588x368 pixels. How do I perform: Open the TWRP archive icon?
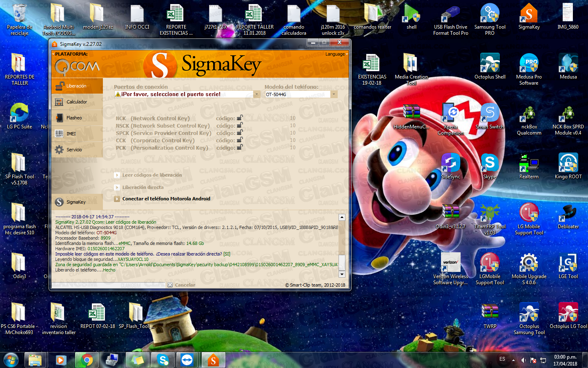click(x=490, y=316)
